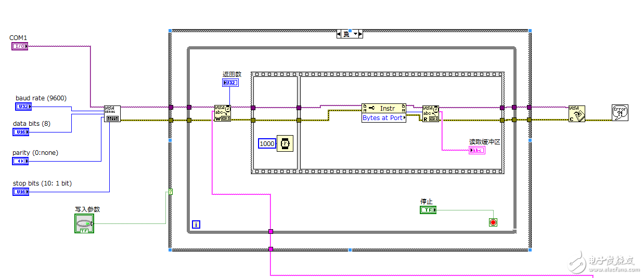Select the VISA Write node
This screenshot has height=278, width=644.
223,114
